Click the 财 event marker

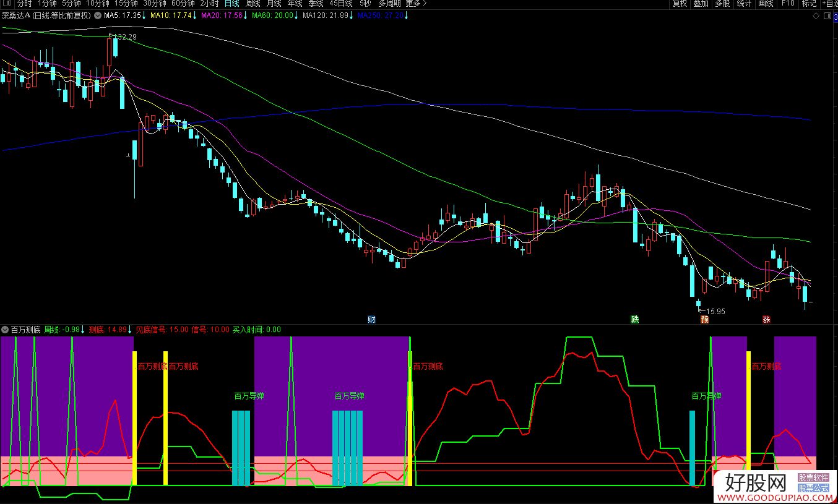371,320
